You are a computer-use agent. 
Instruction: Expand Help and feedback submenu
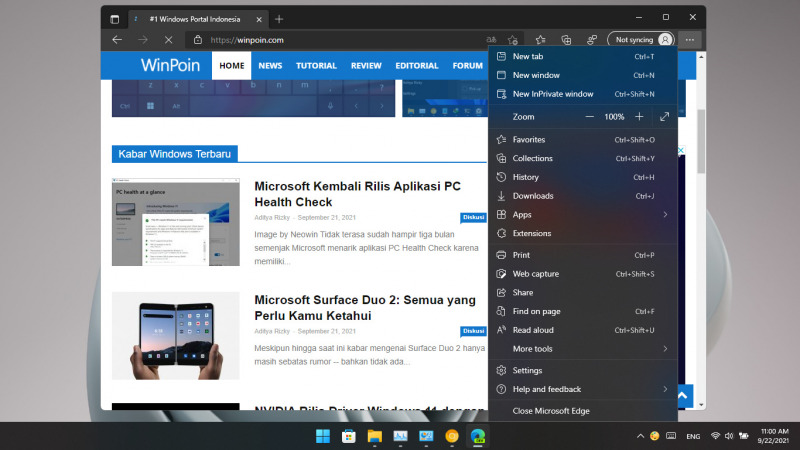583,389
